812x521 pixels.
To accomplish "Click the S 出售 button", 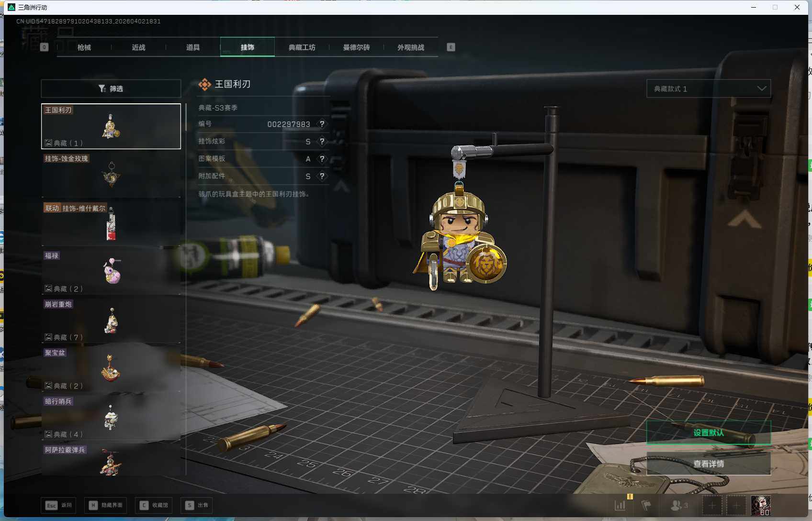I will [197, 505].
